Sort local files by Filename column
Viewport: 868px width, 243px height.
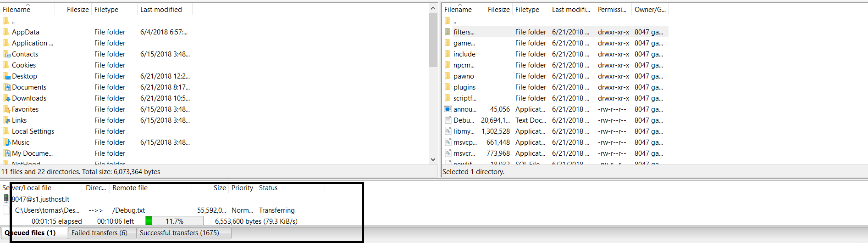point(28,10)
